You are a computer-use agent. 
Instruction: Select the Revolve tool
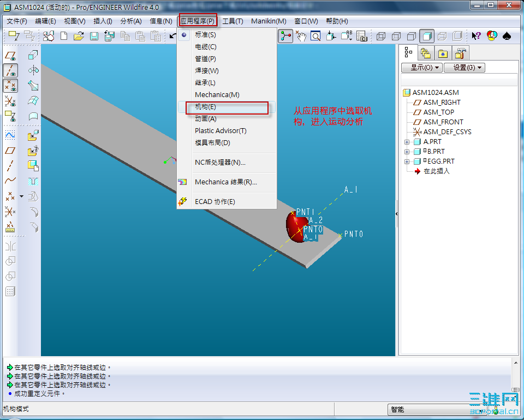click(x=33, y=70)
